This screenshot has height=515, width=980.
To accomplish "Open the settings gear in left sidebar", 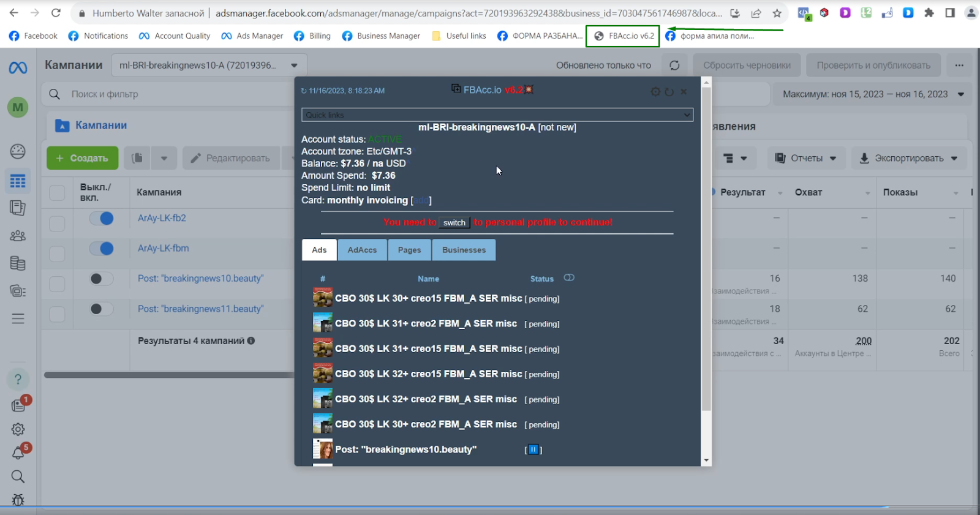I will 18,429.
